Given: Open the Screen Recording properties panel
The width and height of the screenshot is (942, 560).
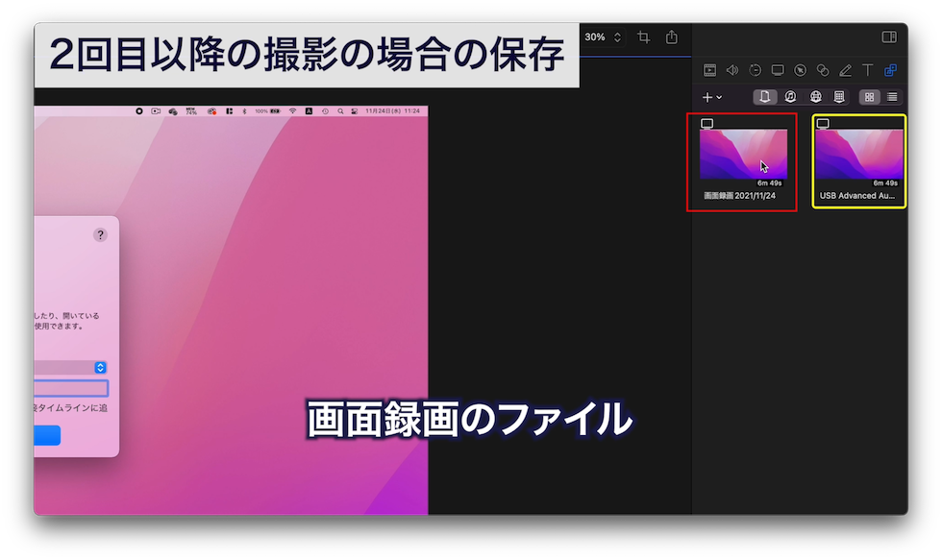Looking at the screenshot, I should click(778, 70).
